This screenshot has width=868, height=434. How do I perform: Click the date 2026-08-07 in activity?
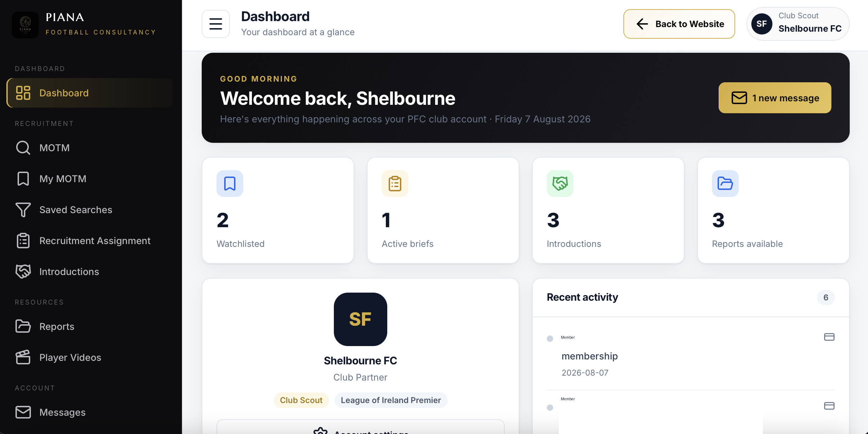585,373
